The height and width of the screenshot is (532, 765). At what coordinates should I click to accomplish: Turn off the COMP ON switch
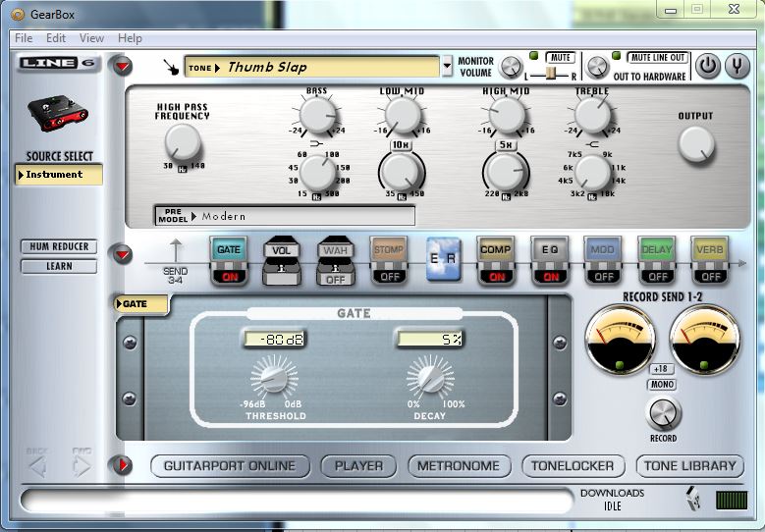coord(497,277)
